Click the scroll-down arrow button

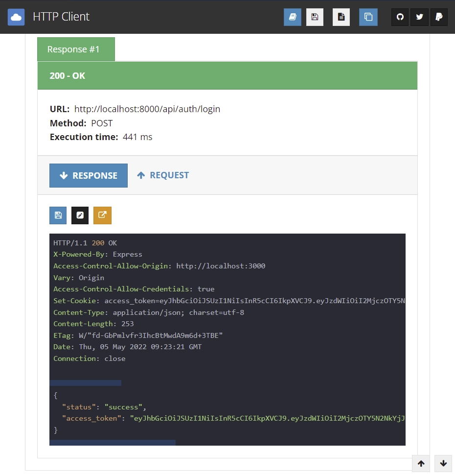(x=443, y=463)
